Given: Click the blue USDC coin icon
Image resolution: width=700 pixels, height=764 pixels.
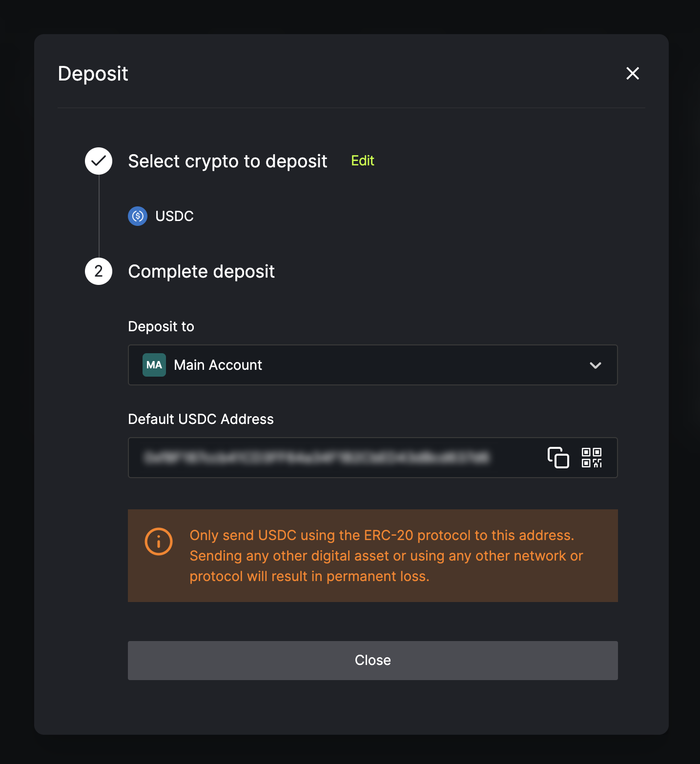Looking at the screenshot, I should point(138,216).
